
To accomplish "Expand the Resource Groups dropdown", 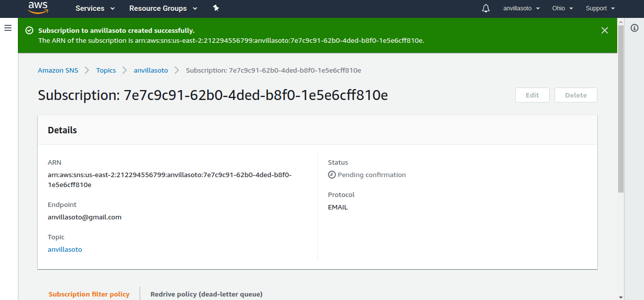I will tap(163, 8).
